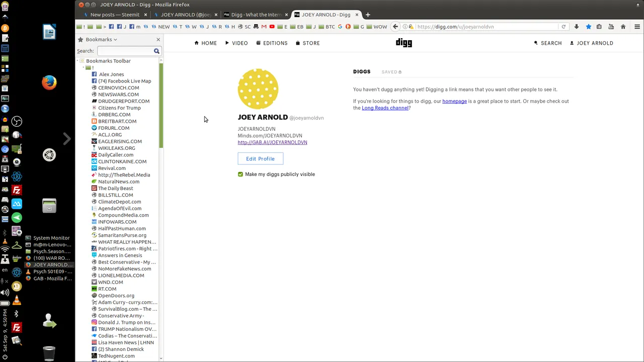Click the volume speaker icon in panel
The height and width of the screenshot is (362, 644).
pos(5,292)
